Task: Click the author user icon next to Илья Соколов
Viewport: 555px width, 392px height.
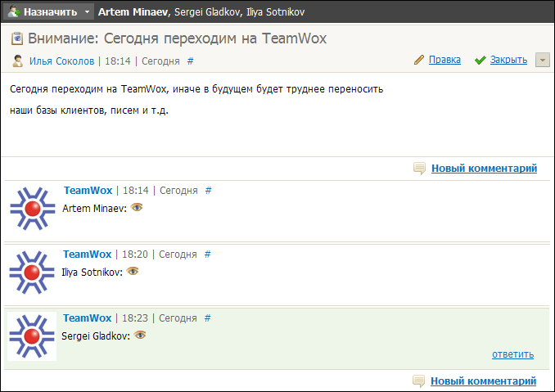Action: (18, 61)
